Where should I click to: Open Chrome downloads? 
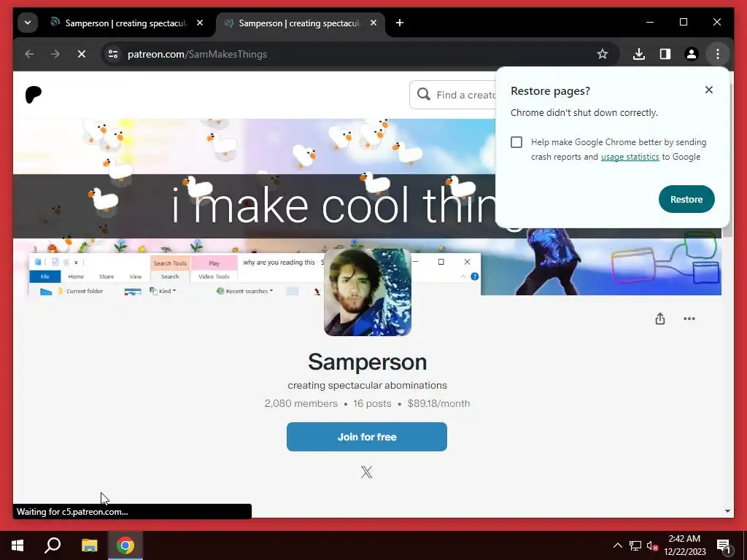click(639, 54)
